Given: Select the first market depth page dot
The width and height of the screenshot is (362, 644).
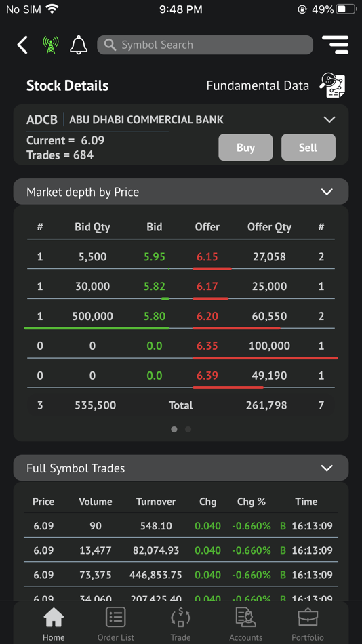Looking at the screenshot, I should pos(174,430).
